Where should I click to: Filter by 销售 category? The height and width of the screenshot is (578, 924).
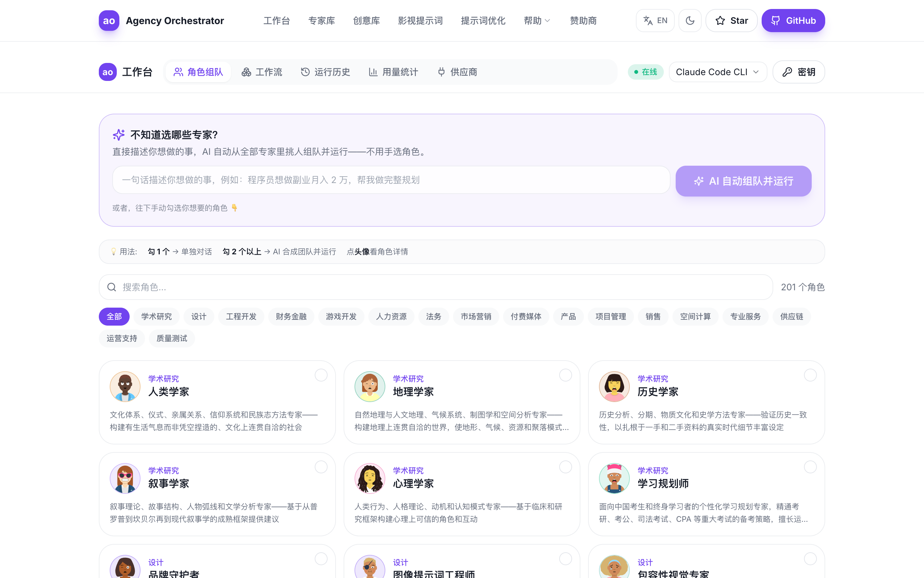point(653,317)
